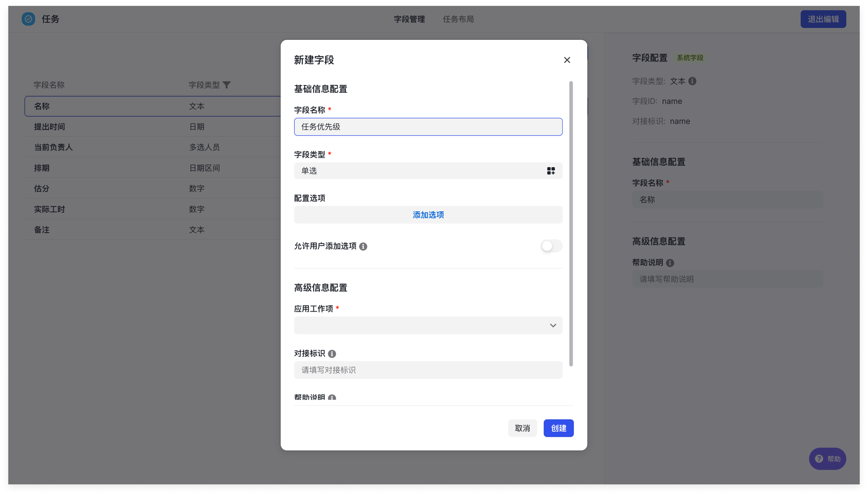Click the 字段名称 input containing 任务优先级
This screenshot has width=868, height=495.
coord(428,127)
